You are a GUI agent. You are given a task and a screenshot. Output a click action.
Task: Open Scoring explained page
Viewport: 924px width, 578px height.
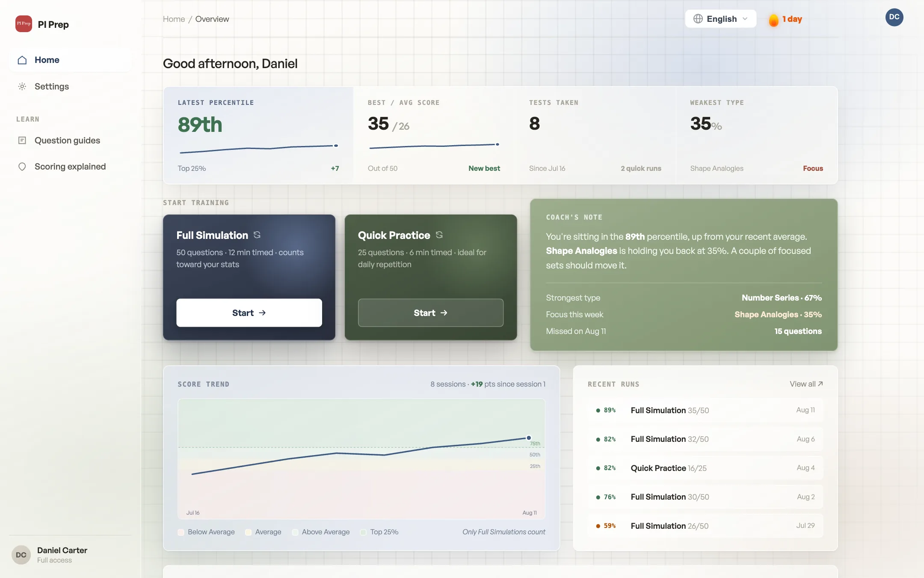pyautogui.click(x=71, y=167)
